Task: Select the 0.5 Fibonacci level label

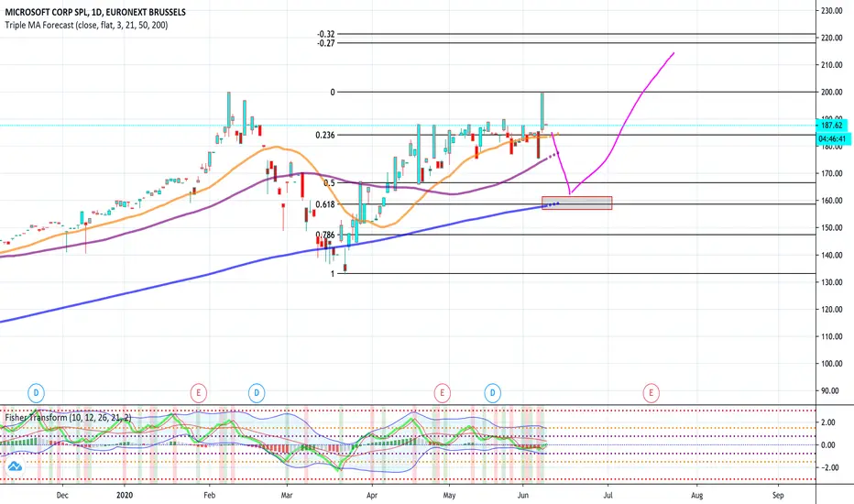Action: tap(330, 183)
